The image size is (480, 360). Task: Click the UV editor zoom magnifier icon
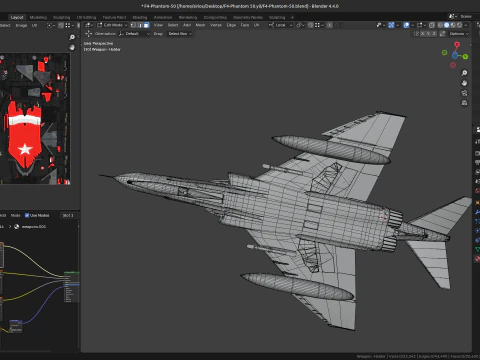72,37
